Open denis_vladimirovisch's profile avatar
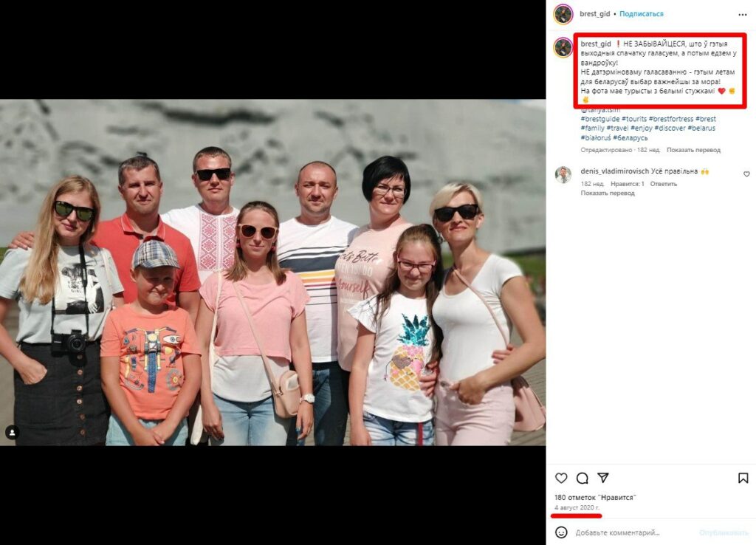 tap(563, 174)
